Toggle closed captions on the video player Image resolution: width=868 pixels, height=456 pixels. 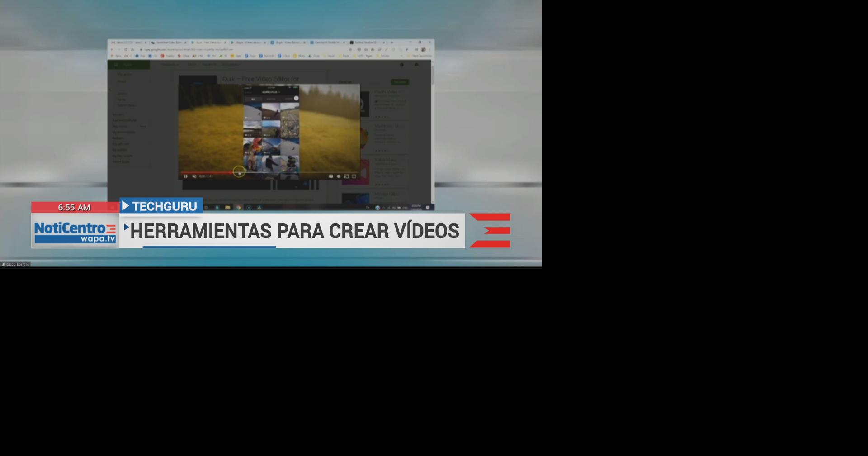pyautogui.click(x=330, y=176)
